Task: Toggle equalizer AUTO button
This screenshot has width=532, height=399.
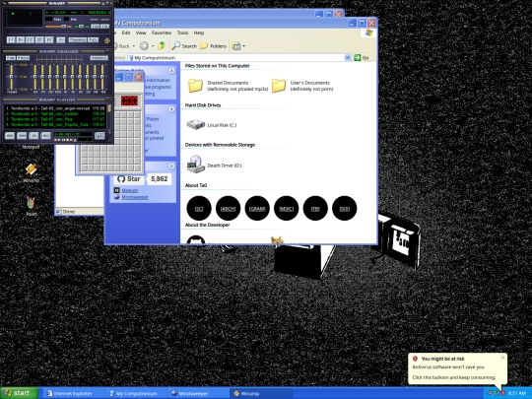Action: pos(23,58)
